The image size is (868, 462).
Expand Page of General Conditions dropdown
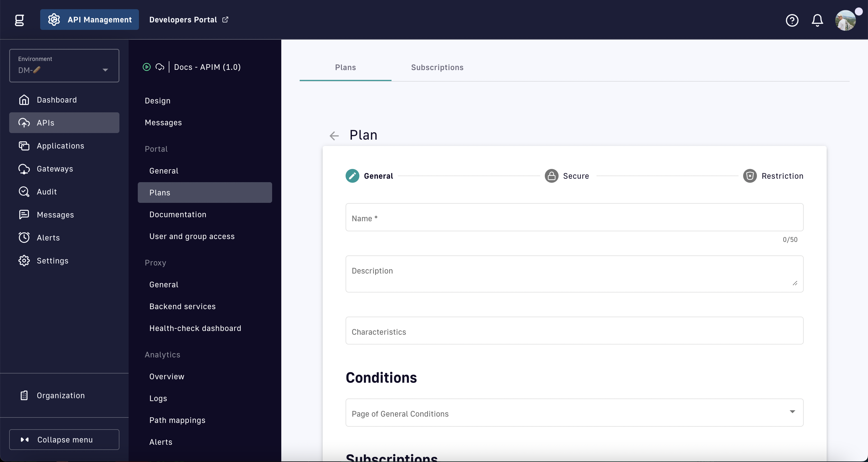pos(574,413)
